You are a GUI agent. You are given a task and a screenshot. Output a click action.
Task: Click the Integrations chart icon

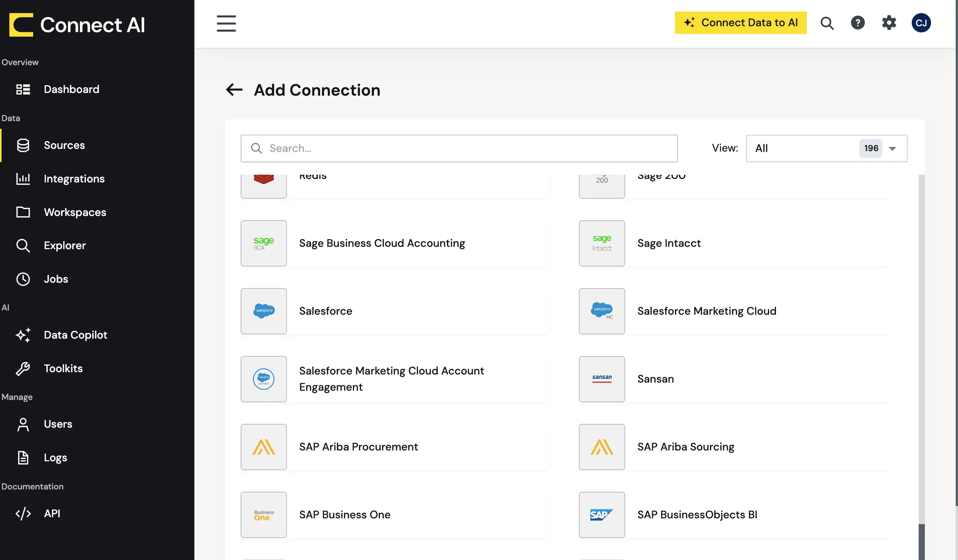pos(23,179)
